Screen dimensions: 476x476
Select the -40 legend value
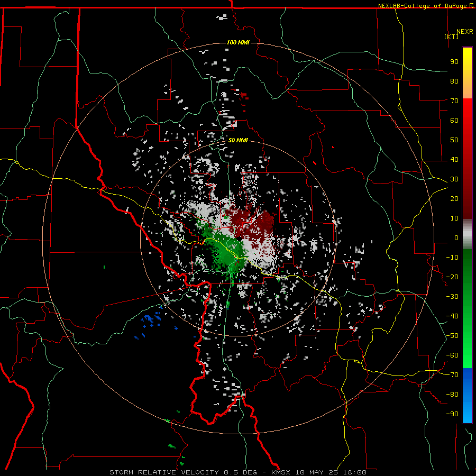click(452, 316)
